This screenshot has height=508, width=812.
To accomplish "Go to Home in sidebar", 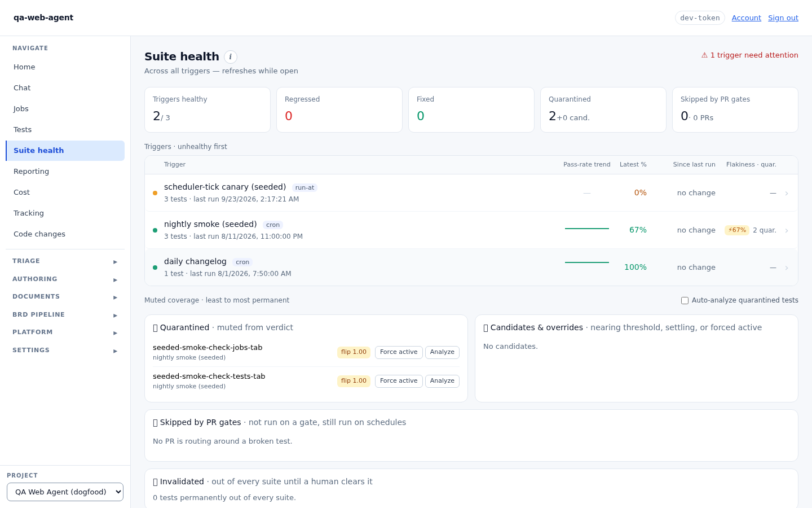I will [x=65, y=67].
